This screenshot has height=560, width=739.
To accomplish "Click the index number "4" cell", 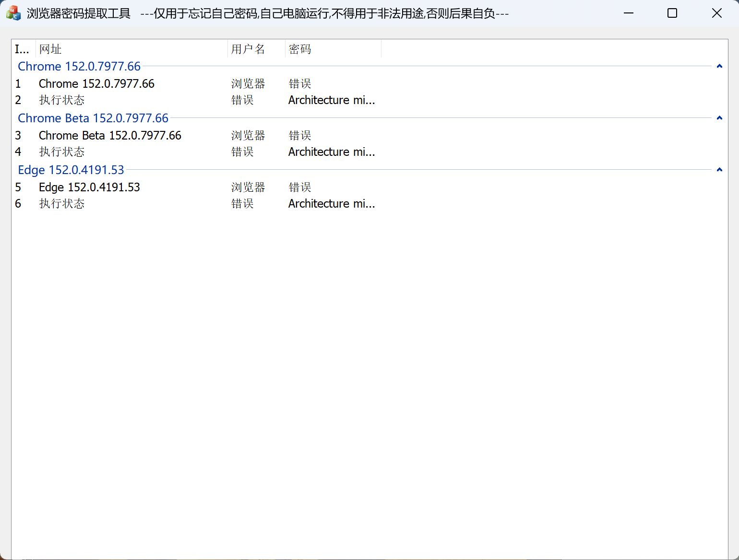I will click(18, 152).
